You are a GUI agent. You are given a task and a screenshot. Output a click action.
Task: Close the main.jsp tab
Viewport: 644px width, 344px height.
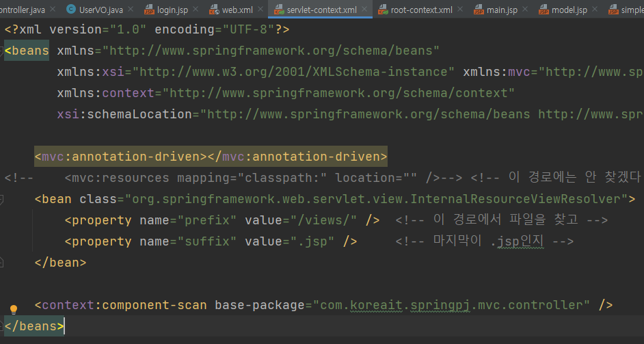coord(525,9)
